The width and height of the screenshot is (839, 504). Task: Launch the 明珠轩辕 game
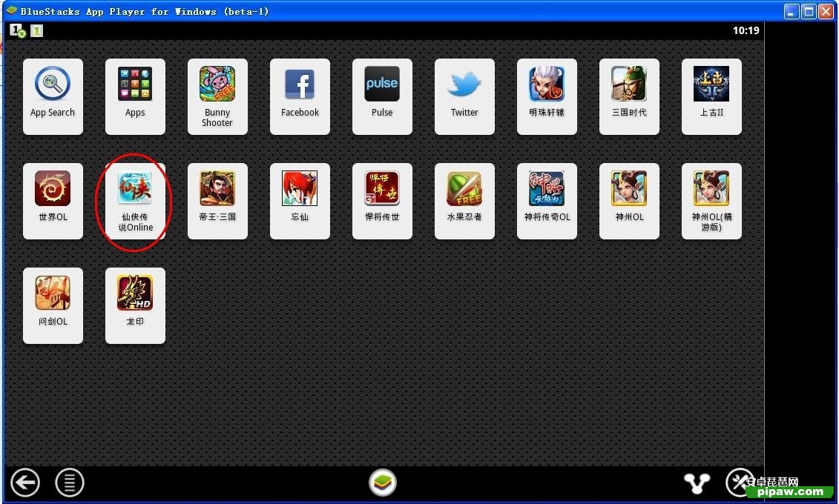tap(547, 96)
